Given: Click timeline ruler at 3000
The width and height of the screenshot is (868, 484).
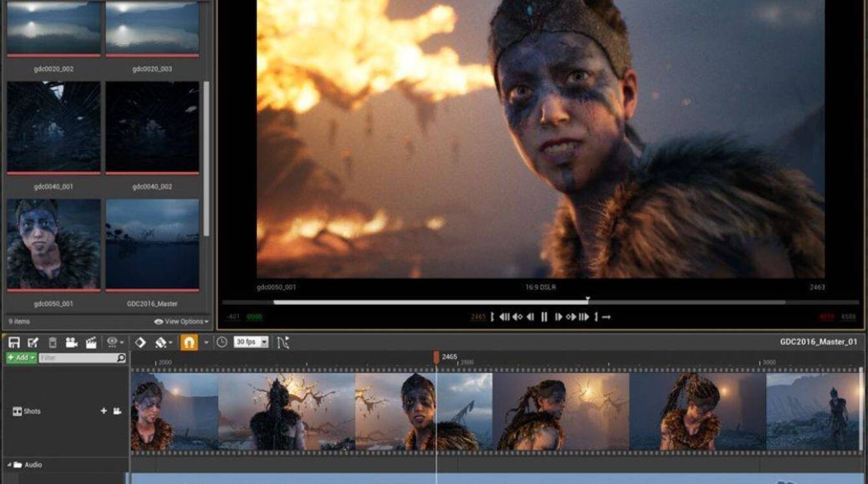Looking at the screenshot, I should pyautogui.click(x=769, y=361).
